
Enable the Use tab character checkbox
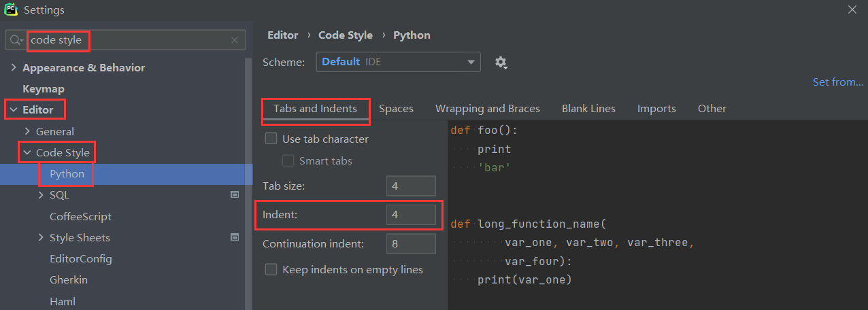click(x=271, y=139)
